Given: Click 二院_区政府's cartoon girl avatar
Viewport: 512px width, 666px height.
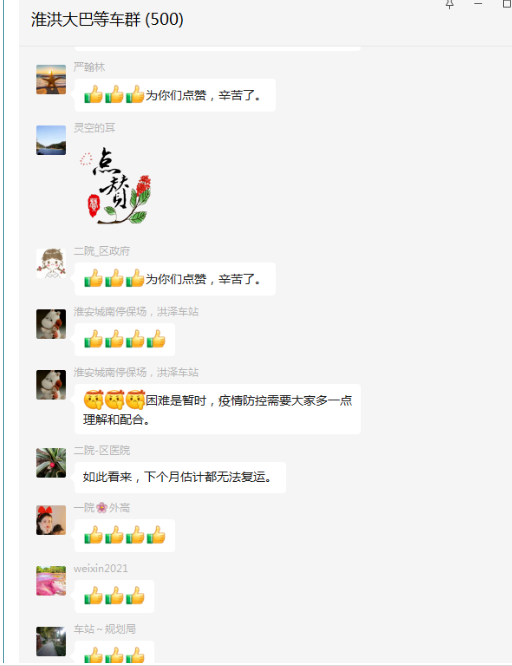Looking at the screenshot, I should (51, 263).
